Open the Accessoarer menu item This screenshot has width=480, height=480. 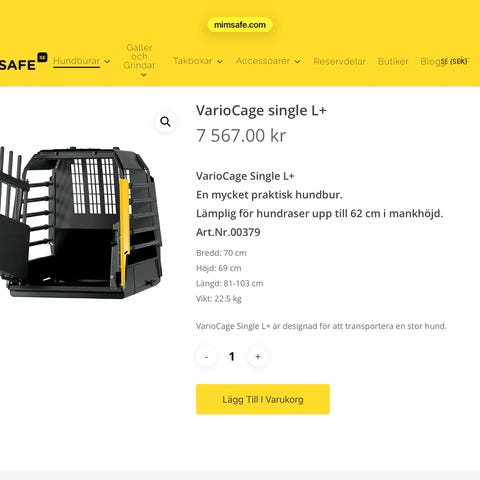(263, 61)
